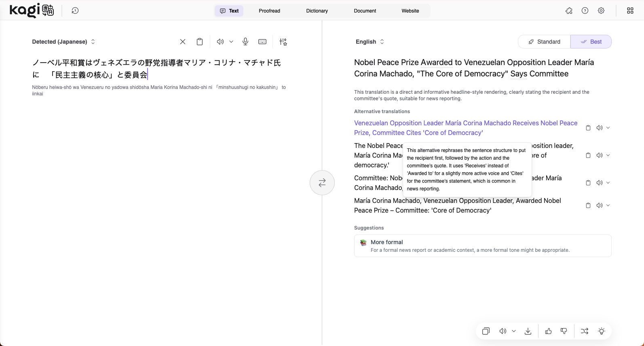Expand the 'Committee: Nobel' alternative chevron

tap(608, 183)
